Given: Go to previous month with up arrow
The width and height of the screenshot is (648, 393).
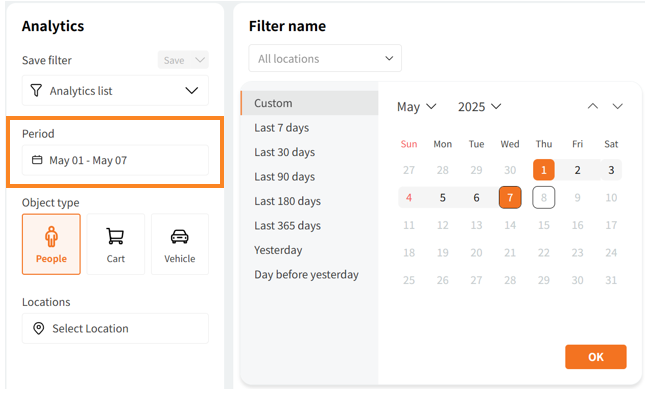Looking at the screenshot, I should pos(593,106).
